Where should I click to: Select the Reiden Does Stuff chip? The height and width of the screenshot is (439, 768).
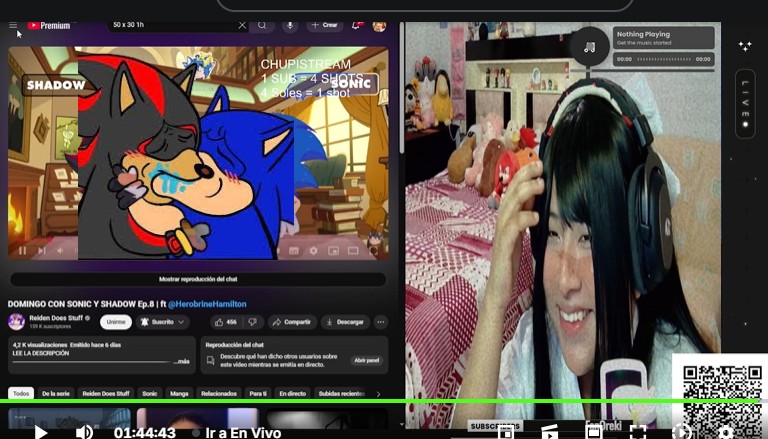tap(106, 393)
